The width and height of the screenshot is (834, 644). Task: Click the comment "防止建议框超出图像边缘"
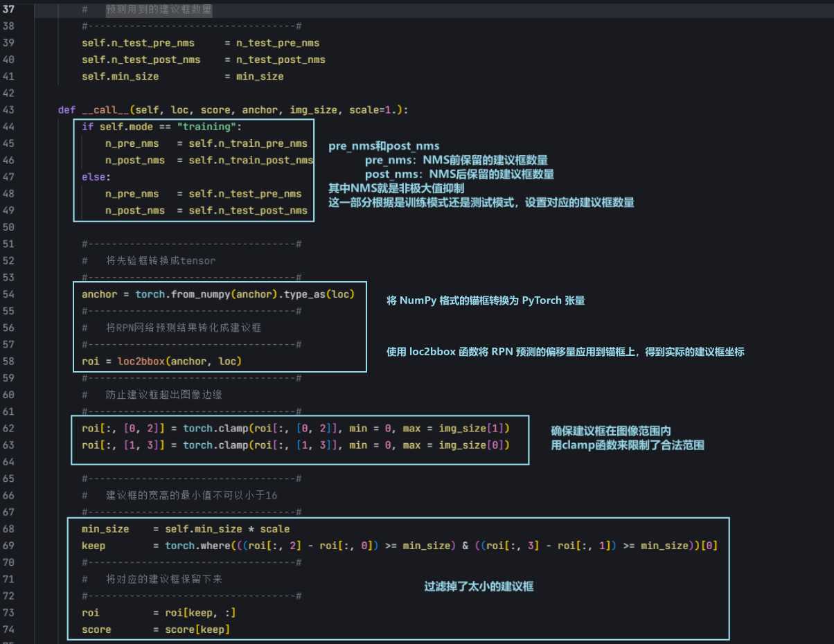pos(163,395)
